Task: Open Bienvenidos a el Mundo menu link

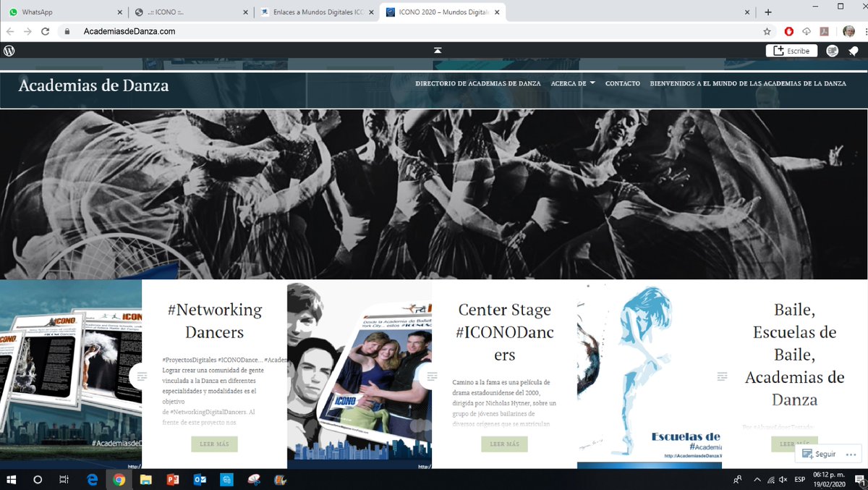Action: click(x=748, y=83)
